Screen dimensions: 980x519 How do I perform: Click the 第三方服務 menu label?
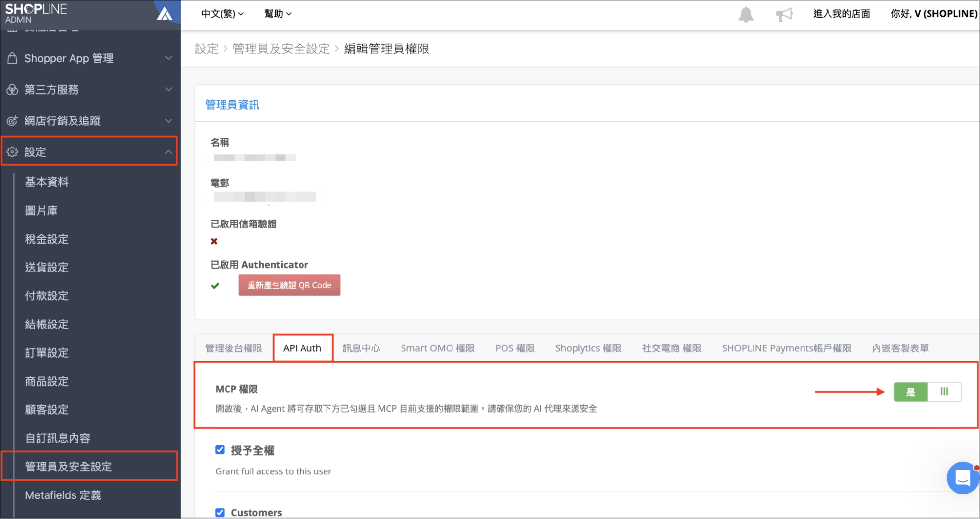pos(51,90)
